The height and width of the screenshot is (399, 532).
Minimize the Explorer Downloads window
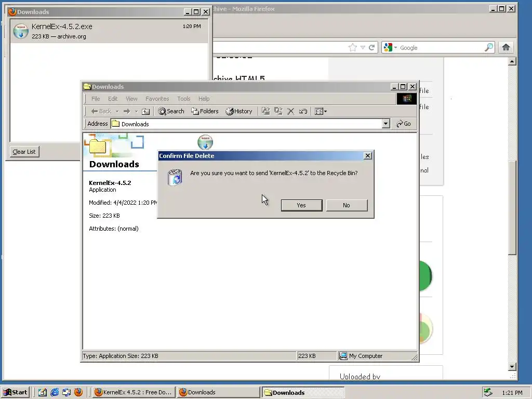(394, 87)
